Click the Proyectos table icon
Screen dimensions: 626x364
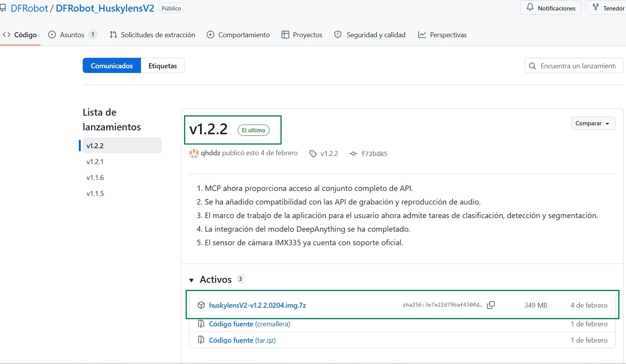click(x=285, y=35)
